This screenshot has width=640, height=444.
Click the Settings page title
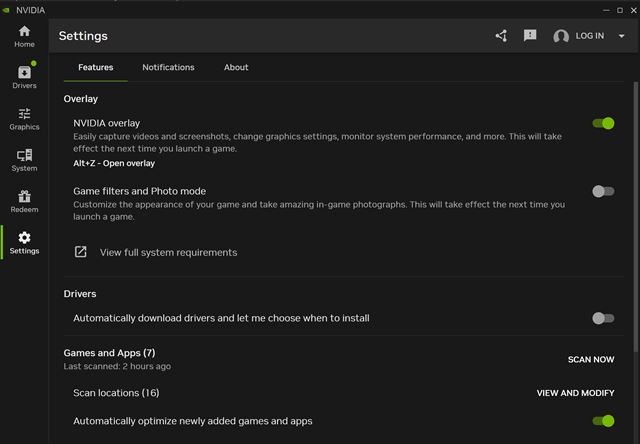pyautogui.click(x=83, y=36)
